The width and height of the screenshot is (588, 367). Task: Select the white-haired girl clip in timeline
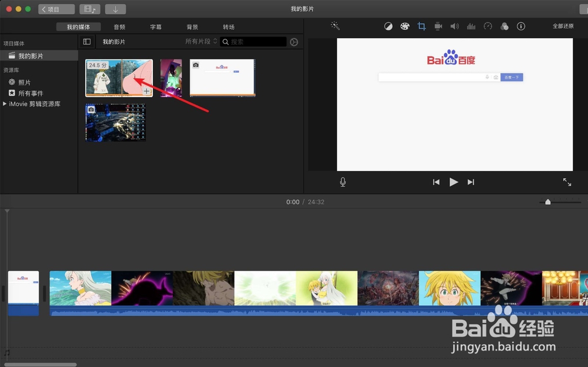[x=80, y=288]
